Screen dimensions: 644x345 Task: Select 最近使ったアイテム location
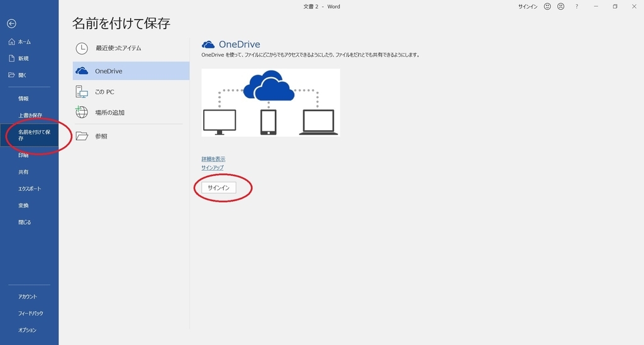pos(131,48)
